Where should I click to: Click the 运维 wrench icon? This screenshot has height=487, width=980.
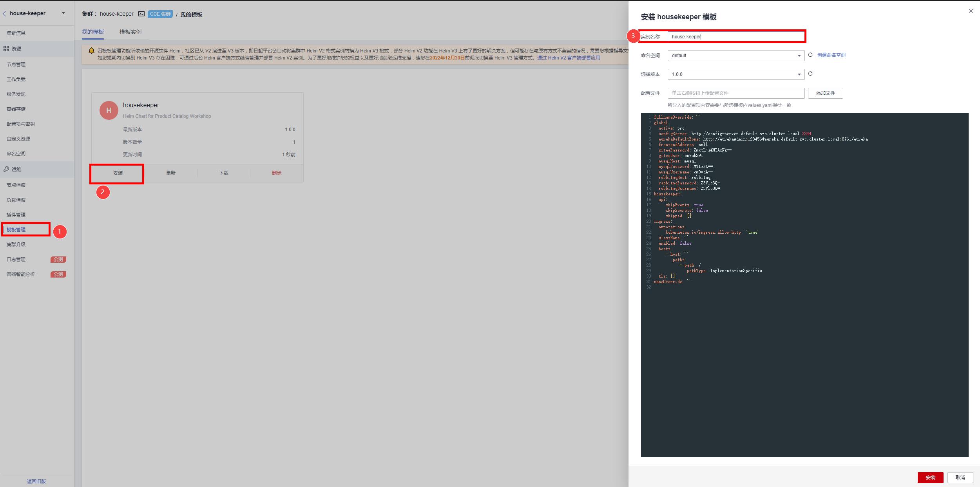[x=6, y=169]
